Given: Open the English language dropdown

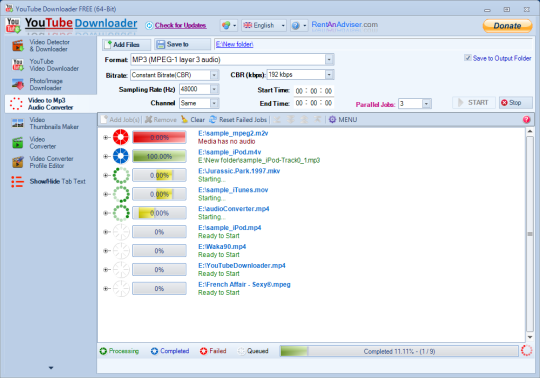Looking at the screenshot, I should [264, 25].
